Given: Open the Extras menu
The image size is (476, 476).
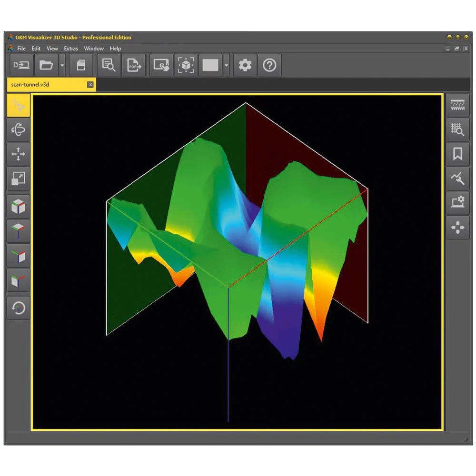Looking at the screenshot, I should tap(71, 48).
